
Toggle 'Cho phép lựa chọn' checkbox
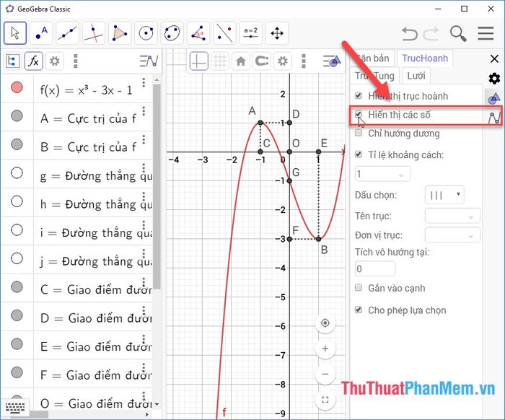359,310
